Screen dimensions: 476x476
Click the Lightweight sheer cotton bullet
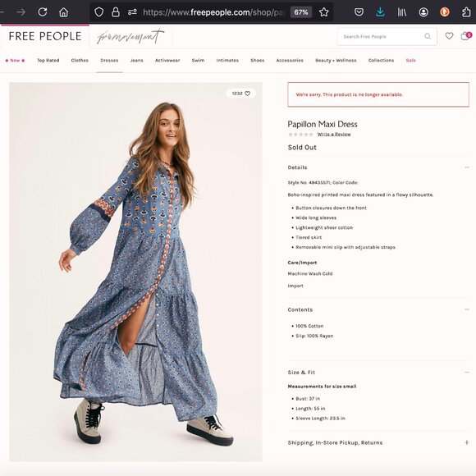[324, 227]
